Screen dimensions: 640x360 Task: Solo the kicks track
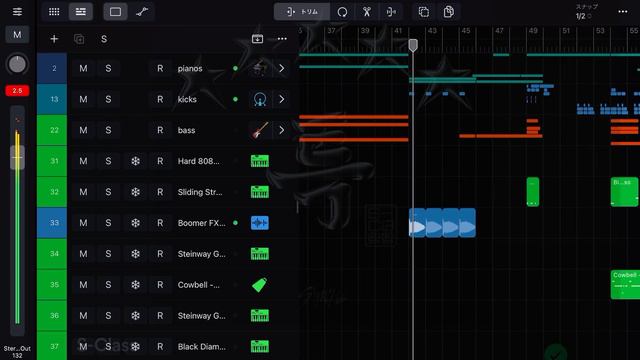(x=108, y=99)
